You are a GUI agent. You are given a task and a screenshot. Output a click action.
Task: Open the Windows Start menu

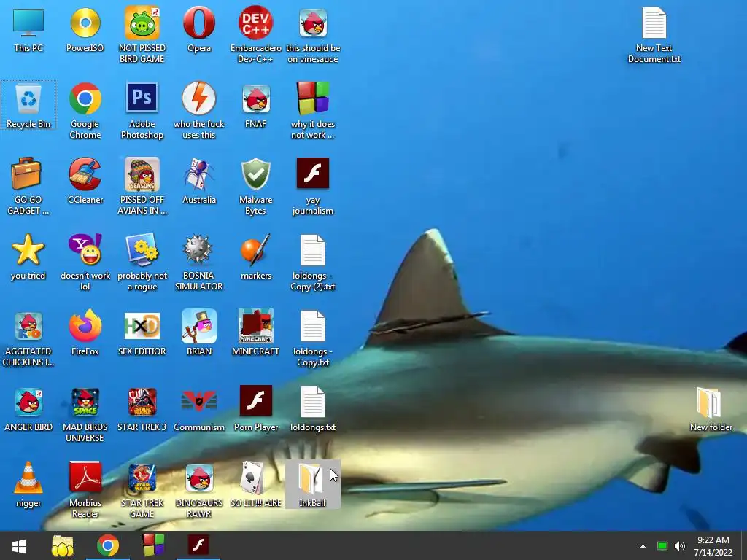click(19, 545)
